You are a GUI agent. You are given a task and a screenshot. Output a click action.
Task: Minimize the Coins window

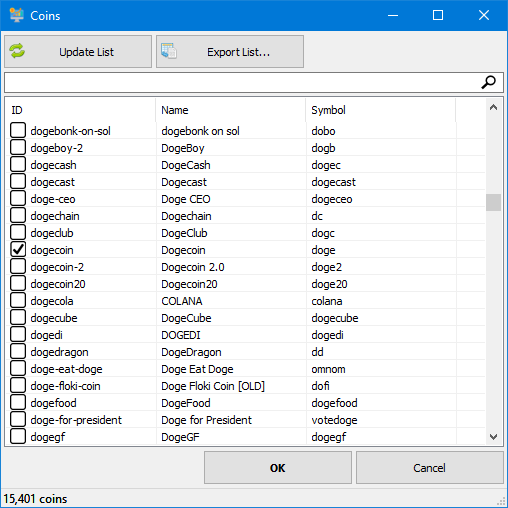coord(393,15)
